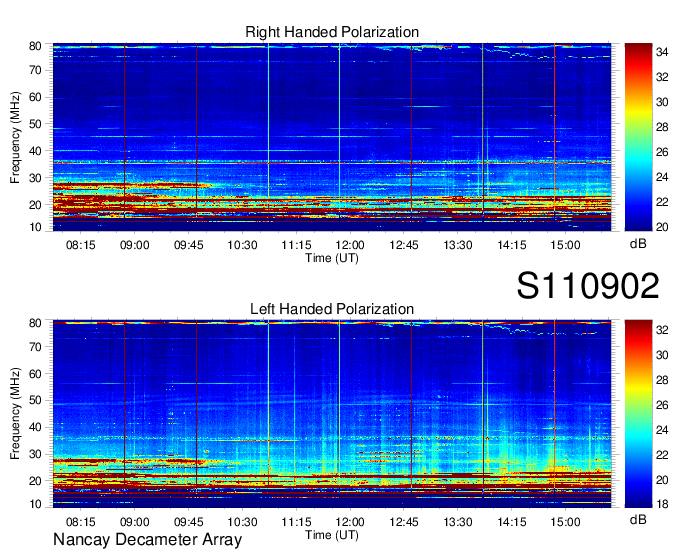Click the 70 frequency tick of Left Handed plot
Screen dimensions: 680x552
point(35,347)
